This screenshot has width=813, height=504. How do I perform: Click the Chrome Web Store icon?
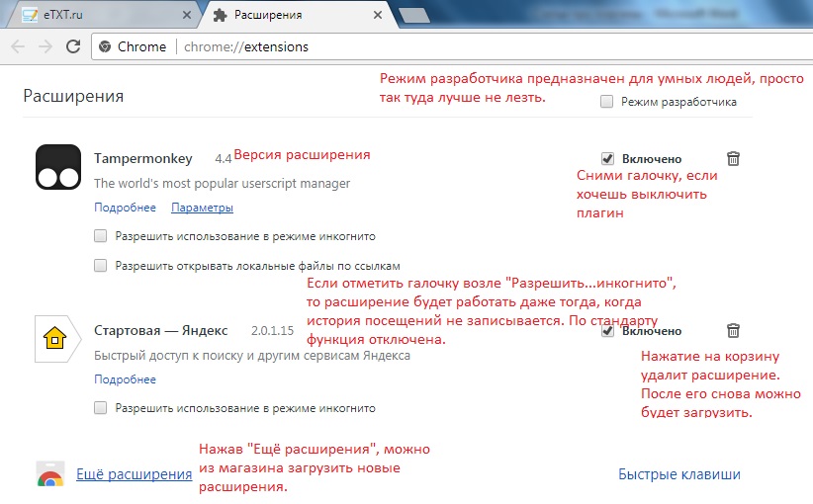tap(50, 474)
